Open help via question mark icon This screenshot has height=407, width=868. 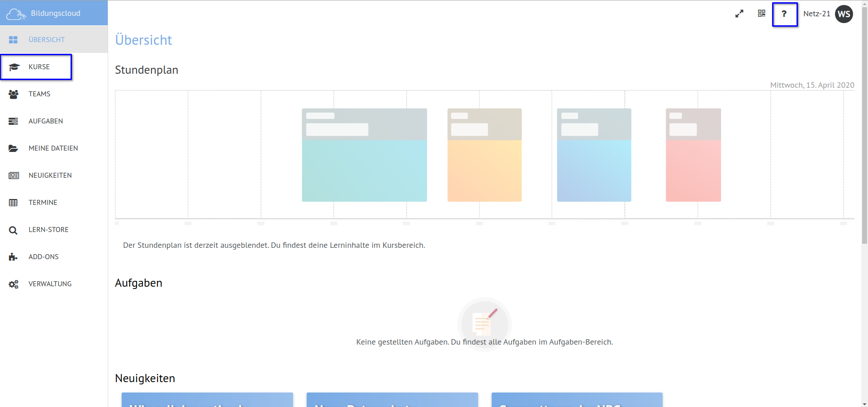coord(784,14)
